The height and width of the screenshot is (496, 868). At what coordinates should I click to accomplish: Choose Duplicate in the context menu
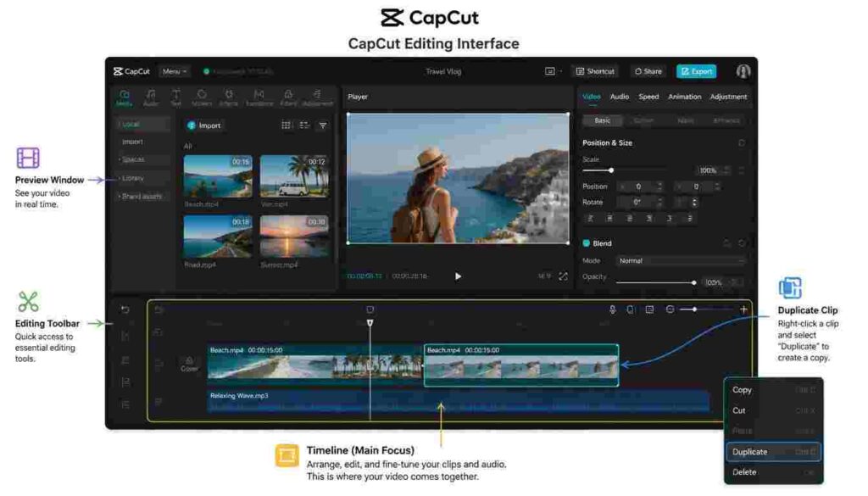coord(773,452)
